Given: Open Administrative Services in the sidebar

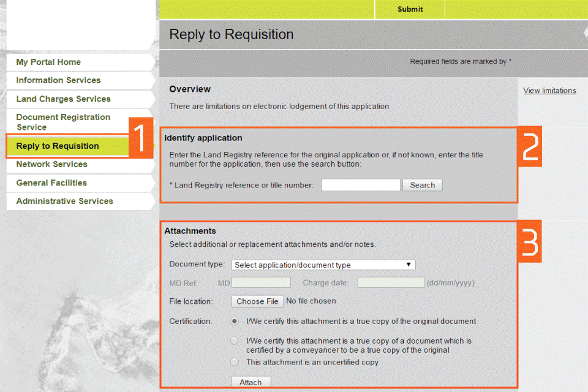Looking at the screenshot, I should 66,201.
